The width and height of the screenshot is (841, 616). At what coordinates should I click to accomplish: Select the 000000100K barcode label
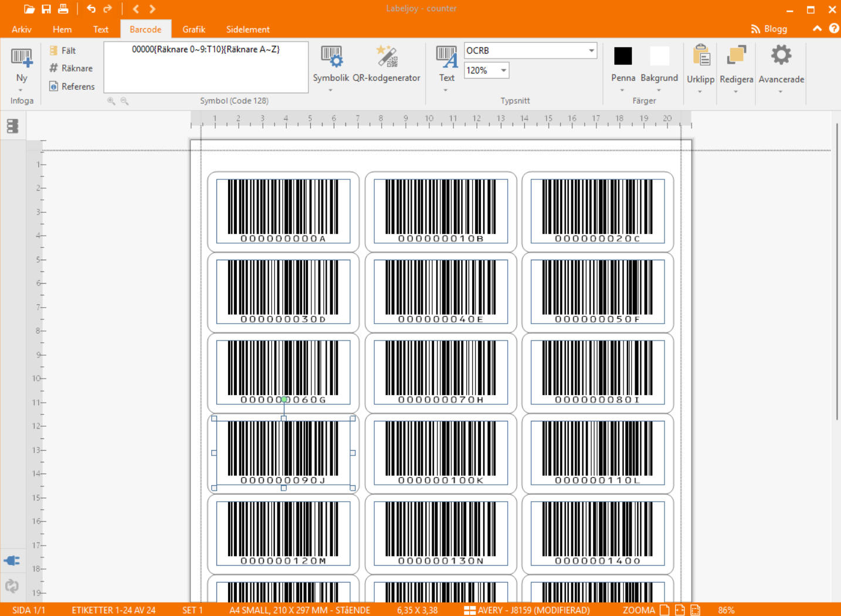[440, 452]
